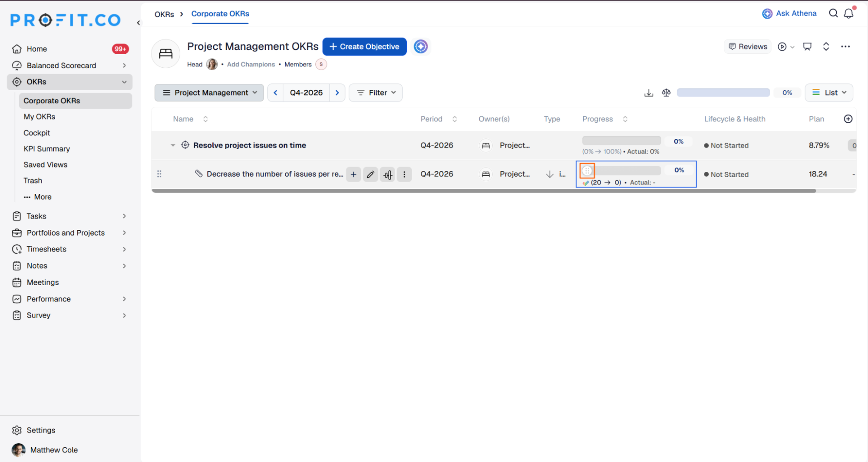Viewport: 868px width, 462px height.
Task: Open the List view dropdown
Action: 829,93
